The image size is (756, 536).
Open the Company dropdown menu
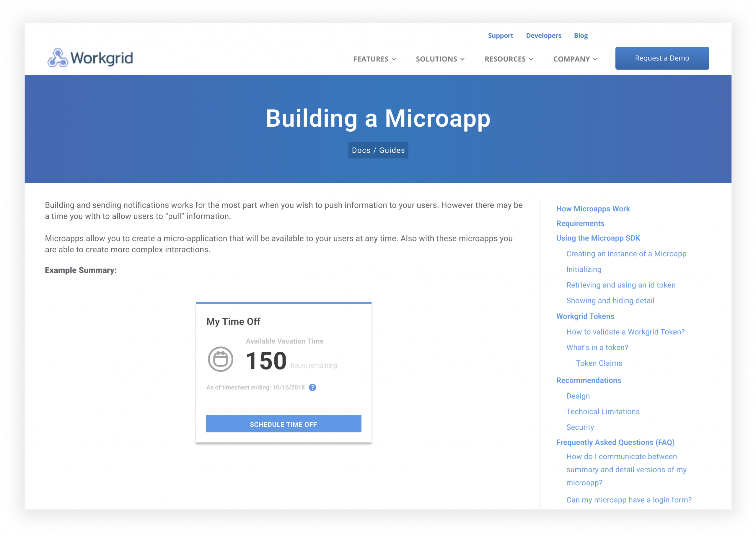point(575,59)
